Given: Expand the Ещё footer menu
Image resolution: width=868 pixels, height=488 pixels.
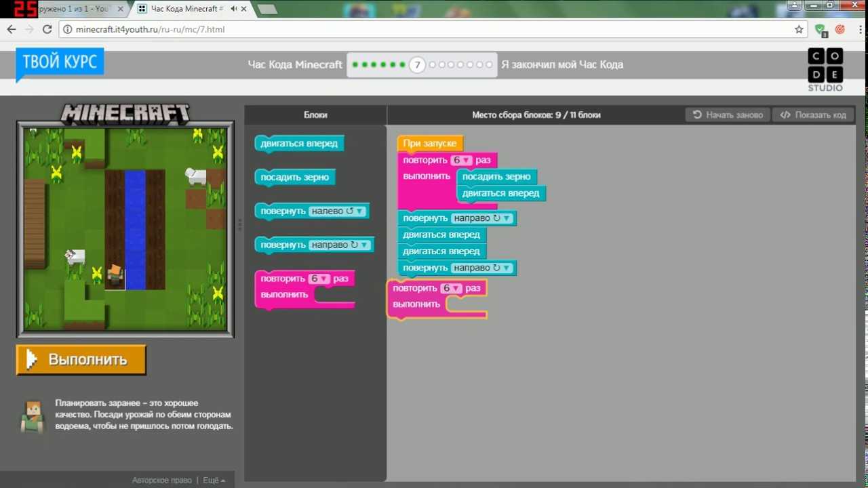Looking at the screenshot, I should tap(214, 480).
